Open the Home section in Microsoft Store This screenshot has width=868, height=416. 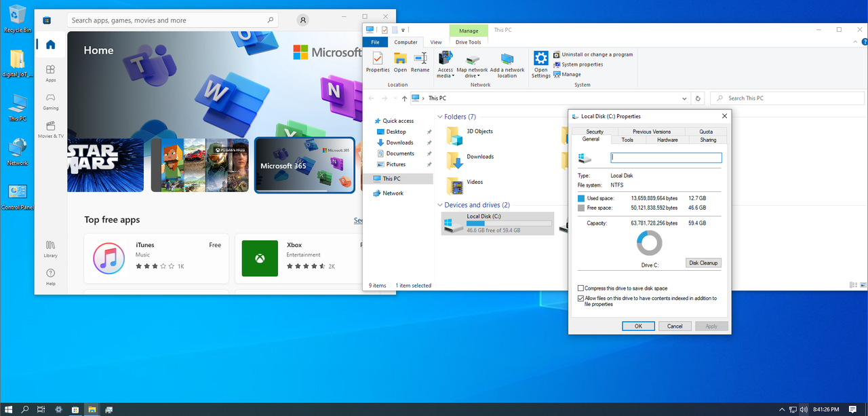tap(50, 45)
